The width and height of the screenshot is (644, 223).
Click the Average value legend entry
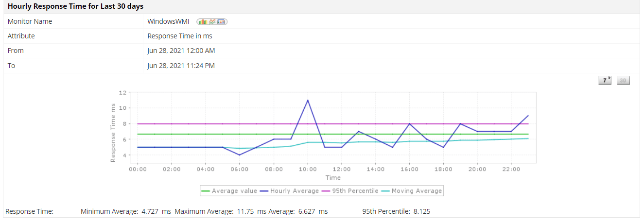click(x=234, y=191)
